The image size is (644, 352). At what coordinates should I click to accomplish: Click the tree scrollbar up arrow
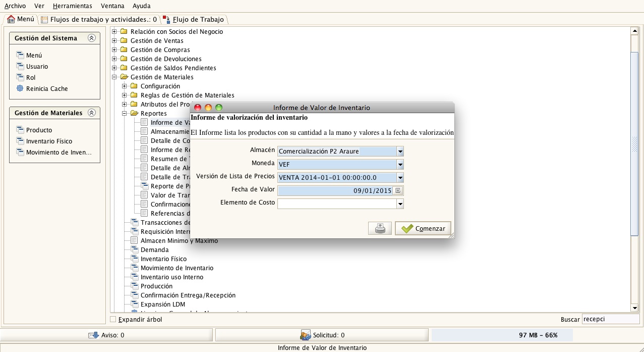pyautogui.click(x=635, y=31)
